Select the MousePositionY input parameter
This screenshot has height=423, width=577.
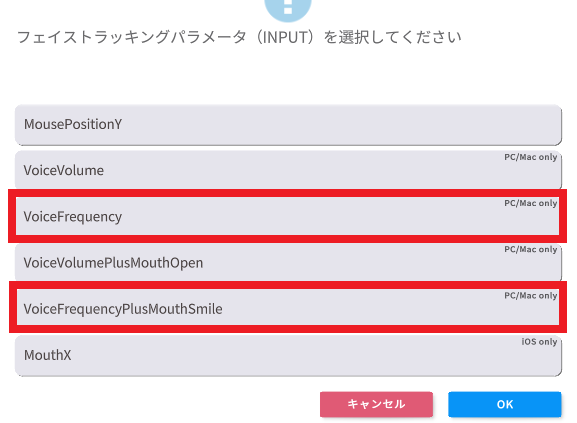(288, 125)
